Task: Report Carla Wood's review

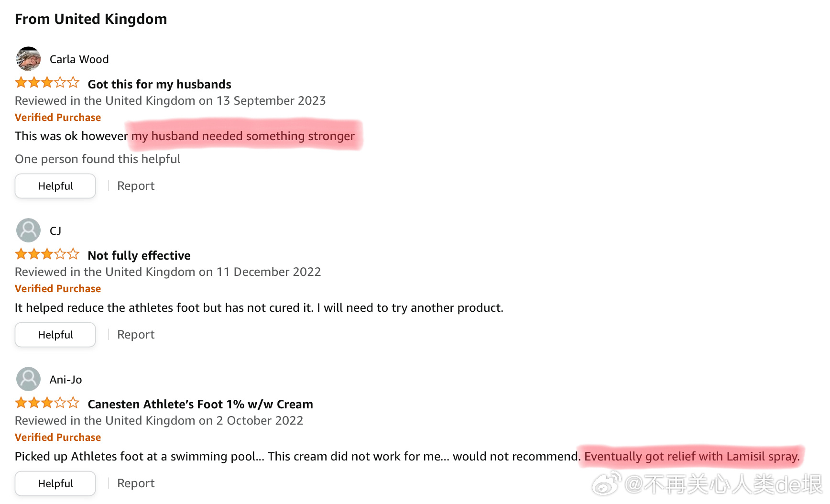Action: coord(136,186)
